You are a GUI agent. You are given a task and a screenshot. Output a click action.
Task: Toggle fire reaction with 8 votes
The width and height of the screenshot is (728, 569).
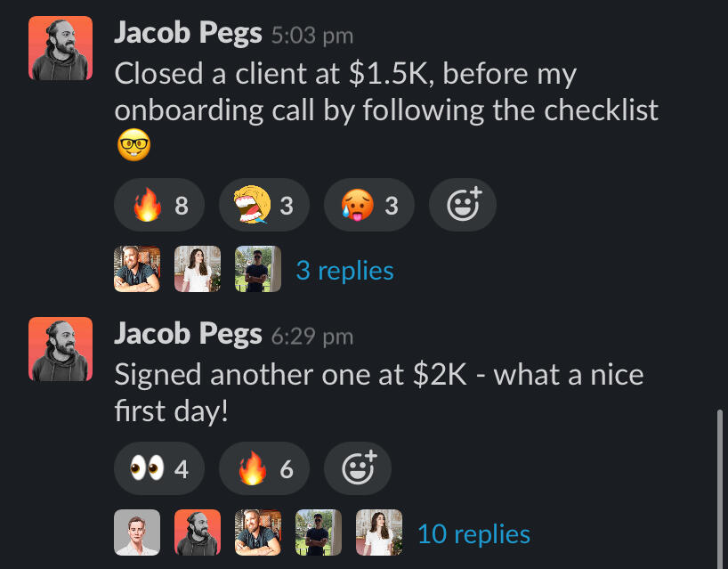coord(159,207)
